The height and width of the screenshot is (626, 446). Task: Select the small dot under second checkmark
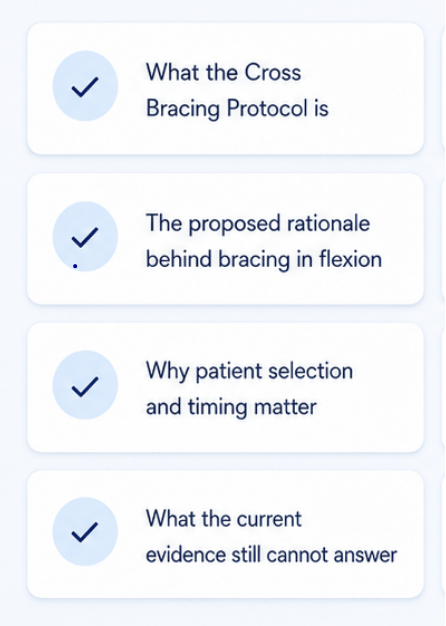tap(75, 266)
